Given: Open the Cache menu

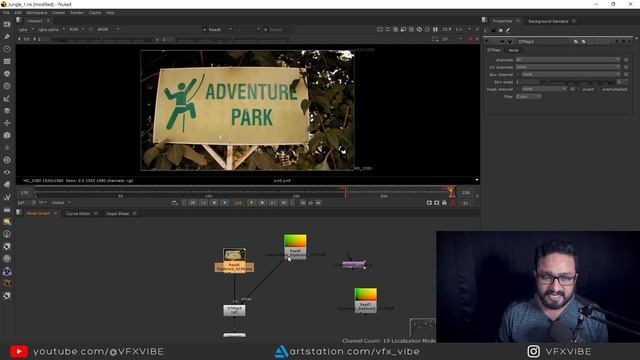Looking at the screenshot, I should pos(95,13).
